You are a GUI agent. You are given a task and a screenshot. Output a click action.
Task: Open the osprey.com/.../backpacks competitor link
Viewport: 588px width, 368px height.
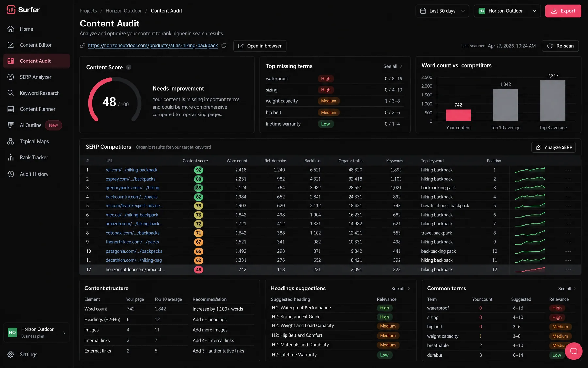click(130, 179)
